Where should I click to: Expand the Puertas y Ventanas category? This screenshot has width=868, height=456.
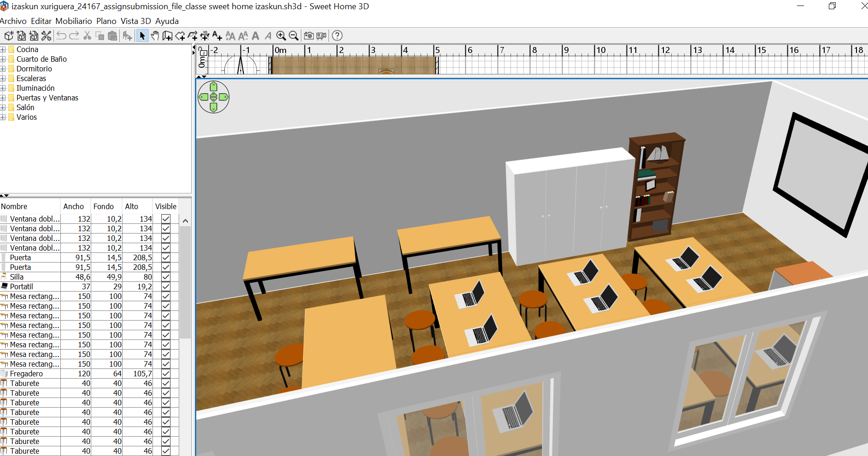(x=3, y=98)
